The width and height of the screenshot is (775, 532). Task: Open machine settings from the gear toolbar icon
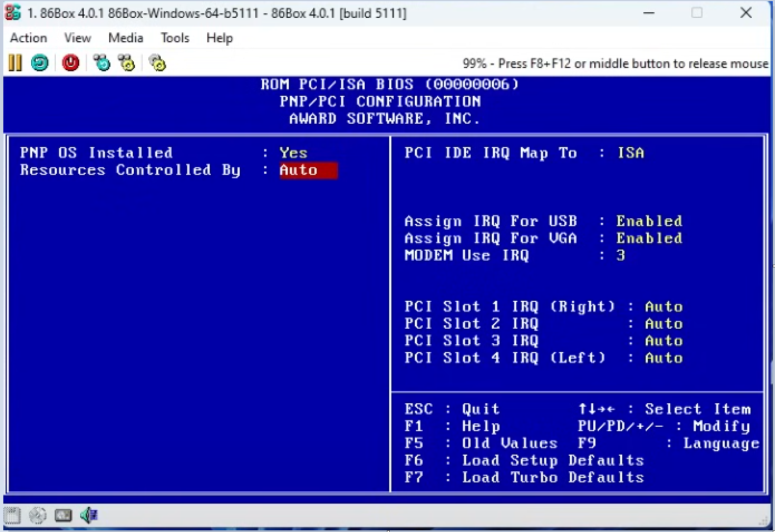pos(158,63)
